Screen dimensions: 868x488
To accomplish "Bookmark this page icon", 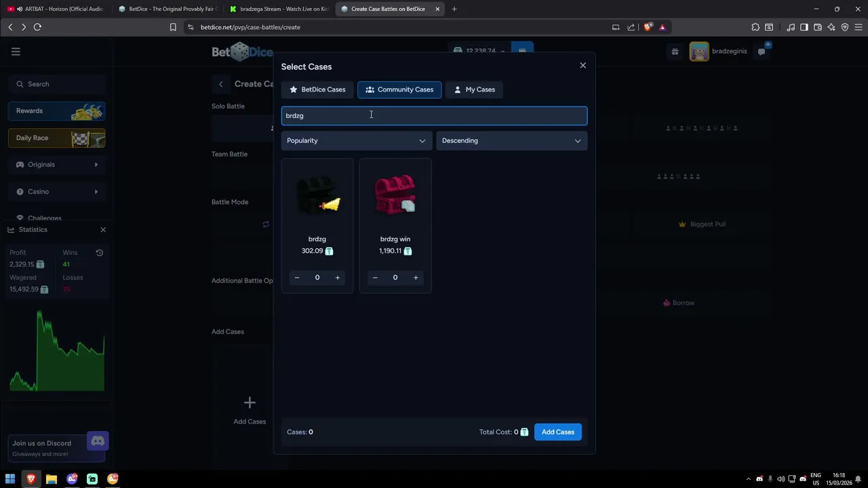I will (173, 27).
